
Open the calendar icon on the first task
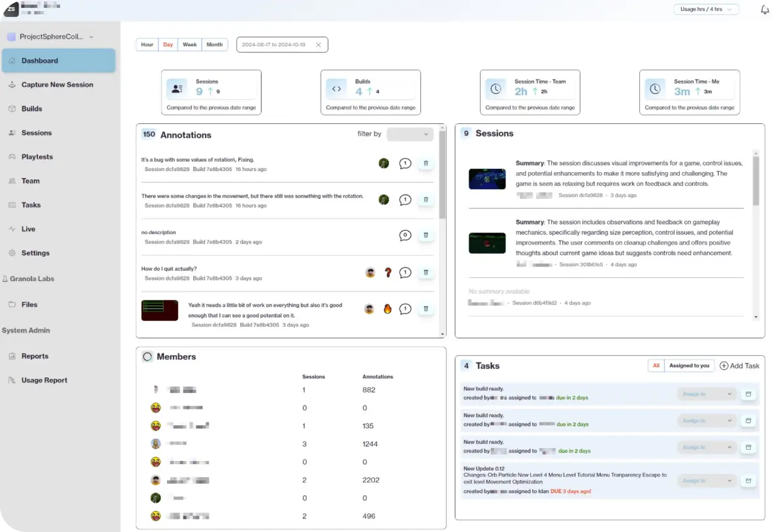click(748, 394)
